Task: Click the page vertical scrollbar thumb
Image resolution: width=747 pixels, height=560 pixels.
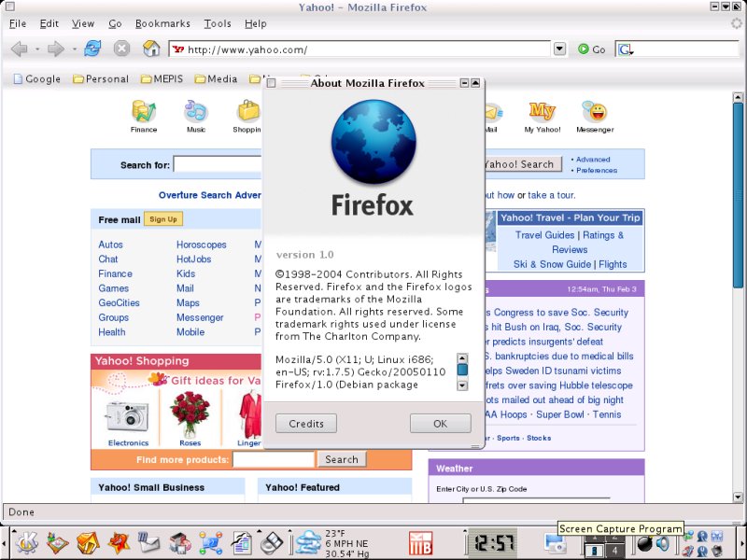Action: (738, 195)
